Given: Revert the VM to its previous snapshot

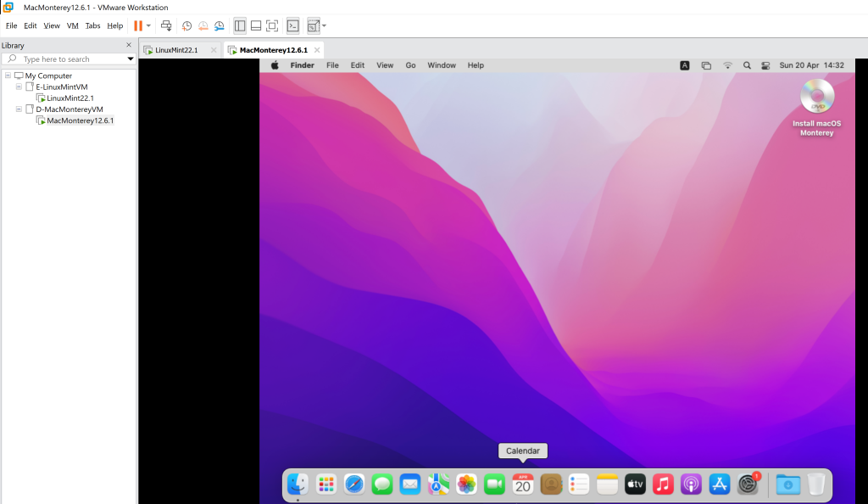Looking at the screenshot, I should [203, 25].
